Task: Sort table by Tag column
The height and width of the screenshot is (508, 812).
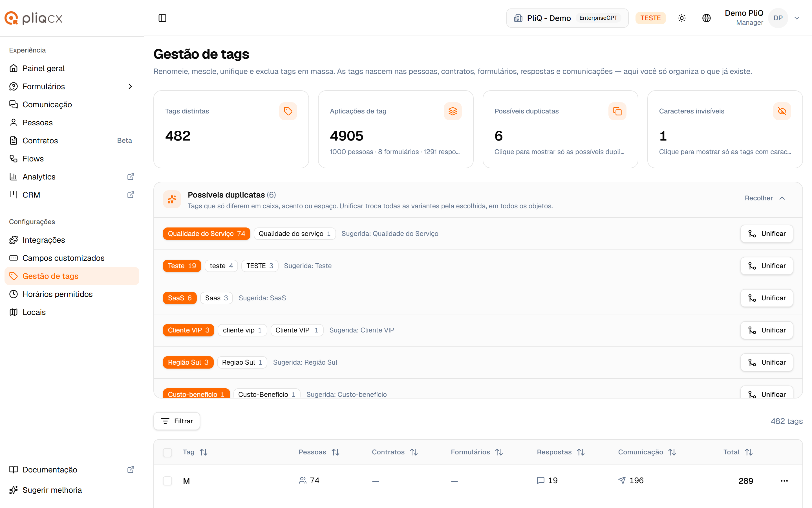Action: [x=204, y=452]
